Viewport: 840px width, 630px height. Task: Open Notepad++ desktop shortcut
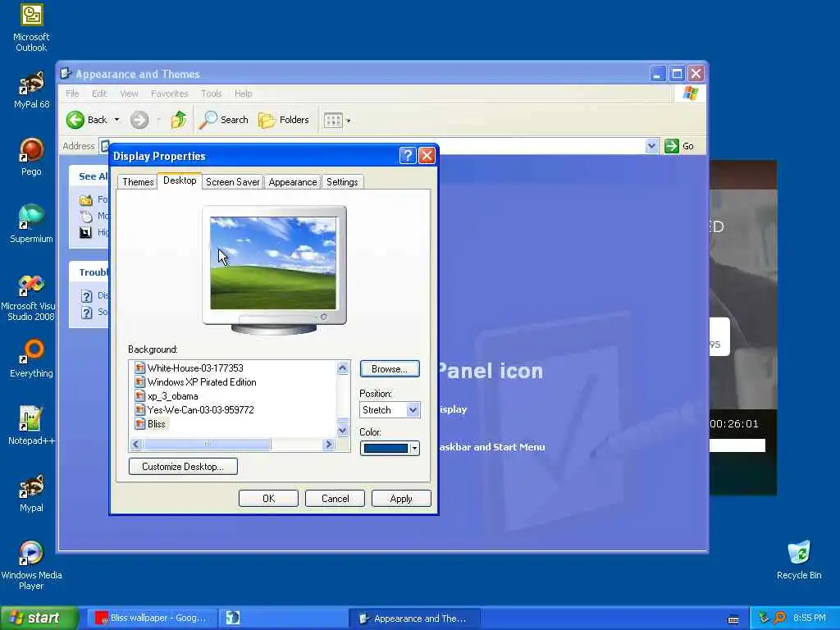(31, 426)
